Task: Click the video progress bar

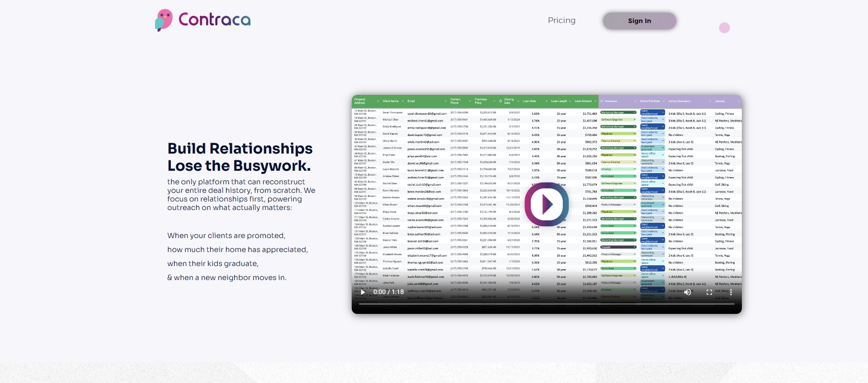Action: (547, 304)
